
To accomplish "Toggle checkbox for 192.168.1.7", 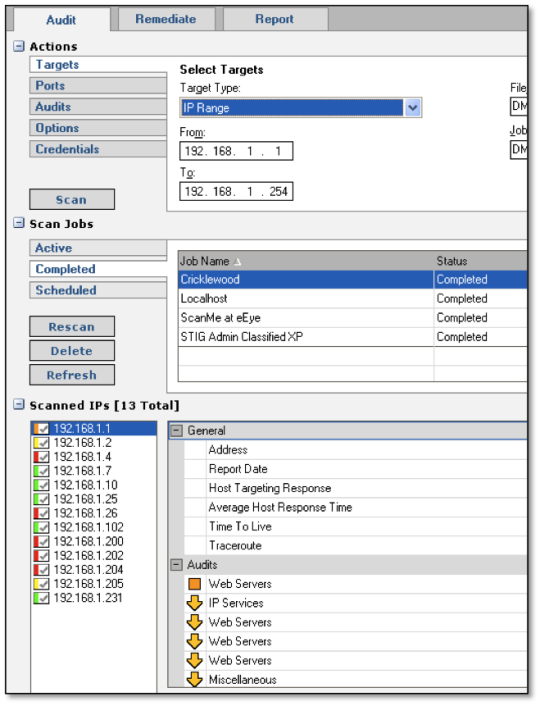I will [43, 471].
